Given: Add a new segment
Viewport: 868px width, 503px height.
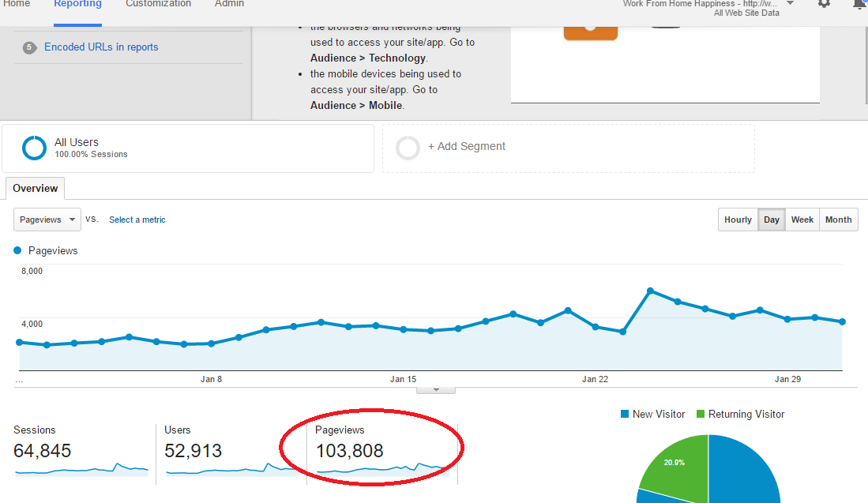Looking at the screenshot, I should (x=569, y=148).
